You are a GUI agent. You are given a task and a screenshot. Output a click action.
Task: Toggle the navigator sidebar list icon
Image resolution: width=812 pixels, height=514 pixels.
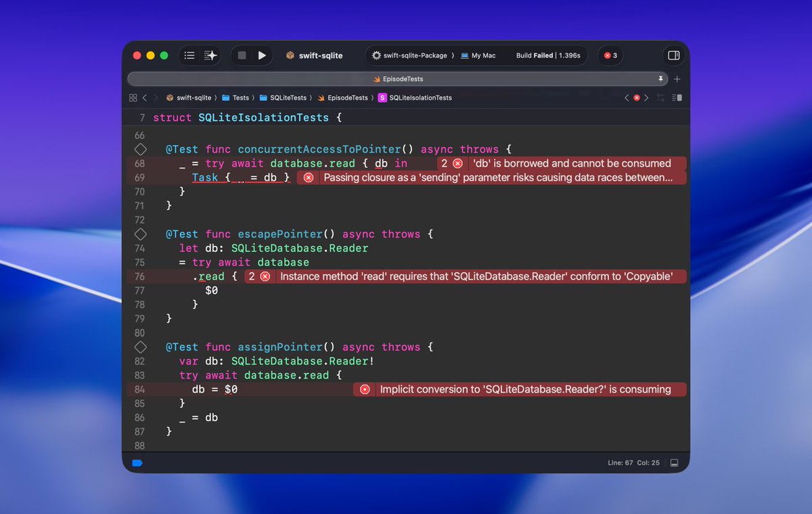click(189, 56)
